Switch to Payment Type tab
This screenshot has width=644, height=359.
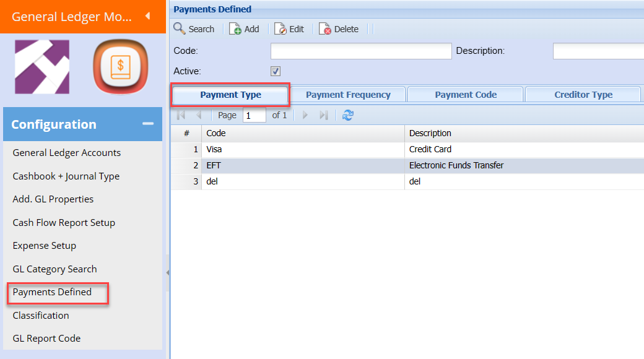(230, 95)
